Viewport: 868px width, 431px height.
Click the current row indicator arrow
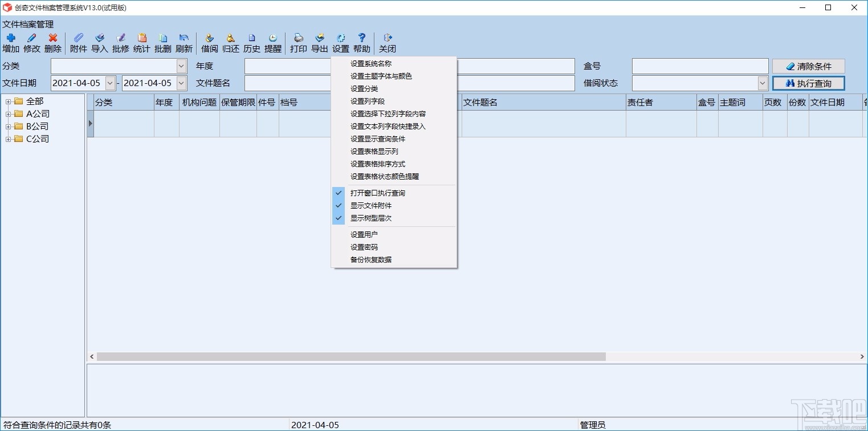90,124
